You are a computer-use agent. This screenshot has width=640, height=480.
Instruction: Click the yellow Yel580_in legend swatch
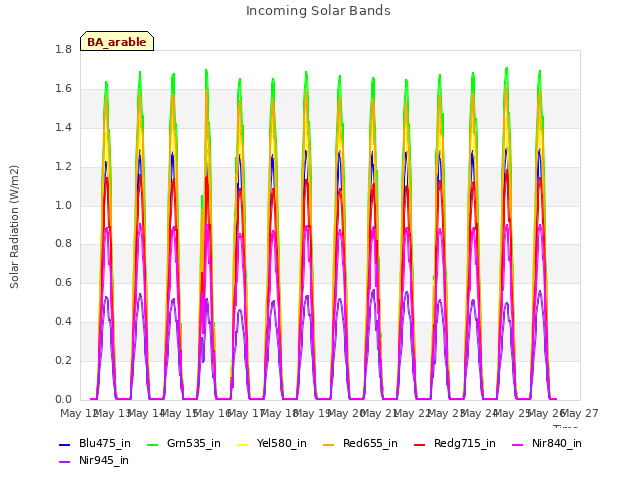[x=242, y=444]
